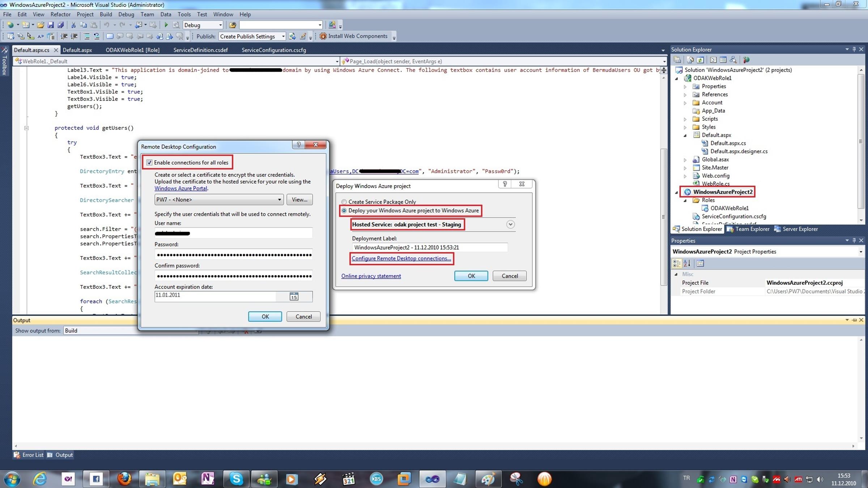Click Solution Explorer Refresh icon
Viewport: 868px width, 488px height.
tap(701, 60)
